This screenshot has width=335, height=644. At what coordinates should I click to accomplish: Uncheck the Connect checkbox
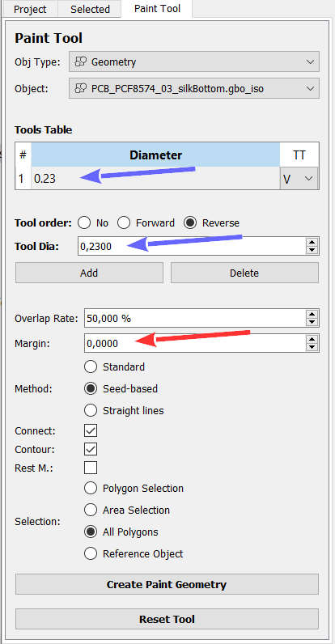pyautogui.click(x=91, y=431)
